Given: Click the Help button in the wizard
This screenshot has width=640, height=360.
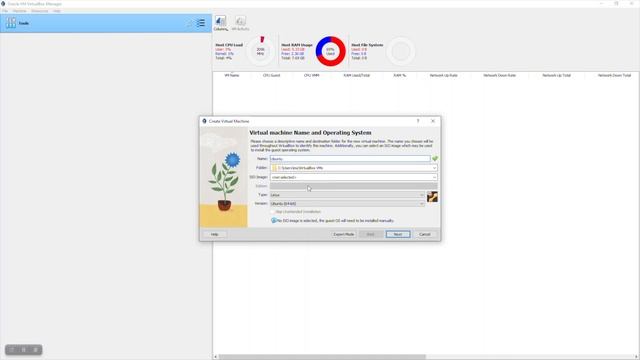Looking at the screenshot, I should [x=215, y=234].
